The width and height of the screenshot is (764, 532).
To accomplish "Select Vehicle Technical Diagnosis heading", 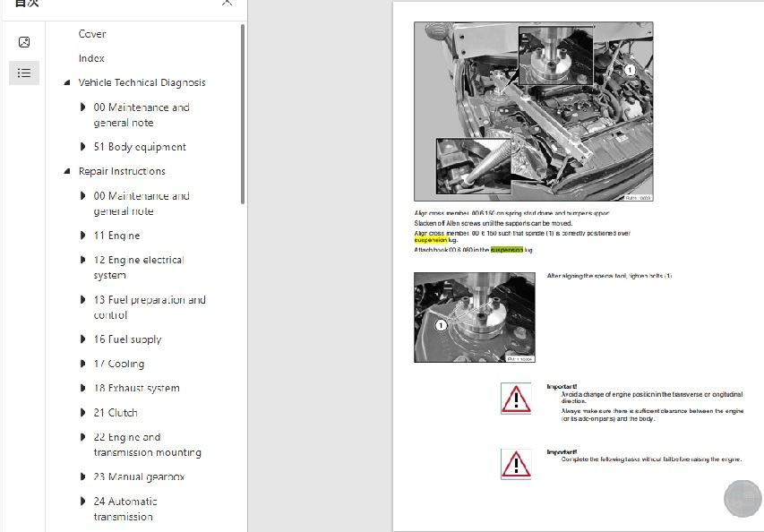I will tap(142, 82).
